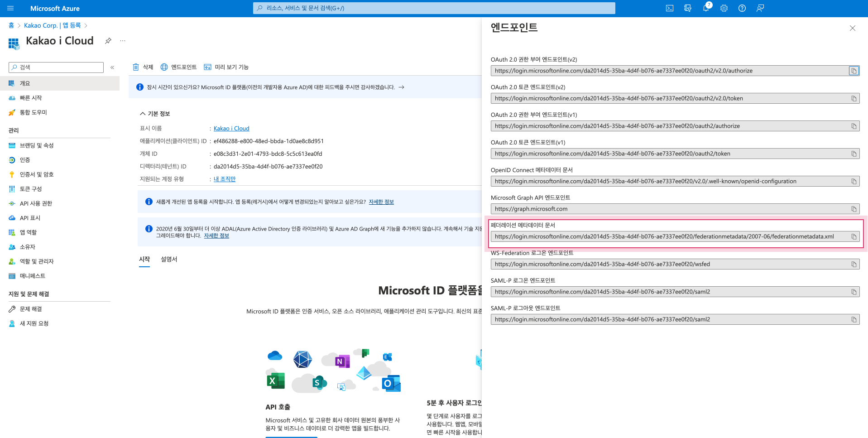This screenshot has height=438, width=868.
Task: Copy OAuth 2.0 token endpoint (v2) URL
Action: click(854, 98)
